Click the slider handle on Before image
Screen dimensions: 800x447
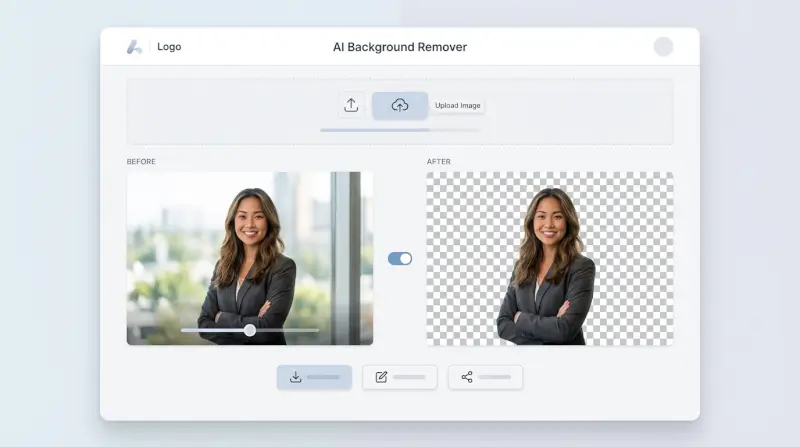[x=249, y=330]
